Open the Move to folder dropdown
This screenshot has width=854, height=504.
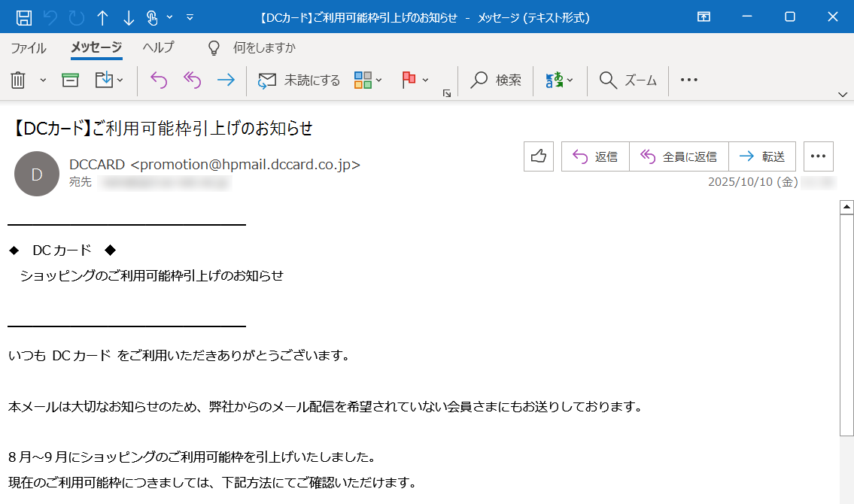coord(120,80)
